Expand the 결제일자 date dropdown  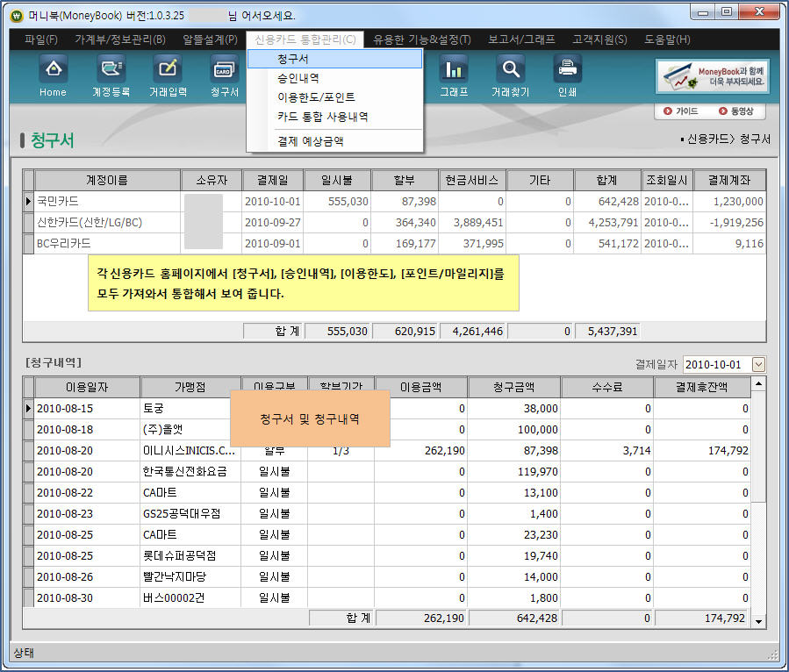[758, 364]
